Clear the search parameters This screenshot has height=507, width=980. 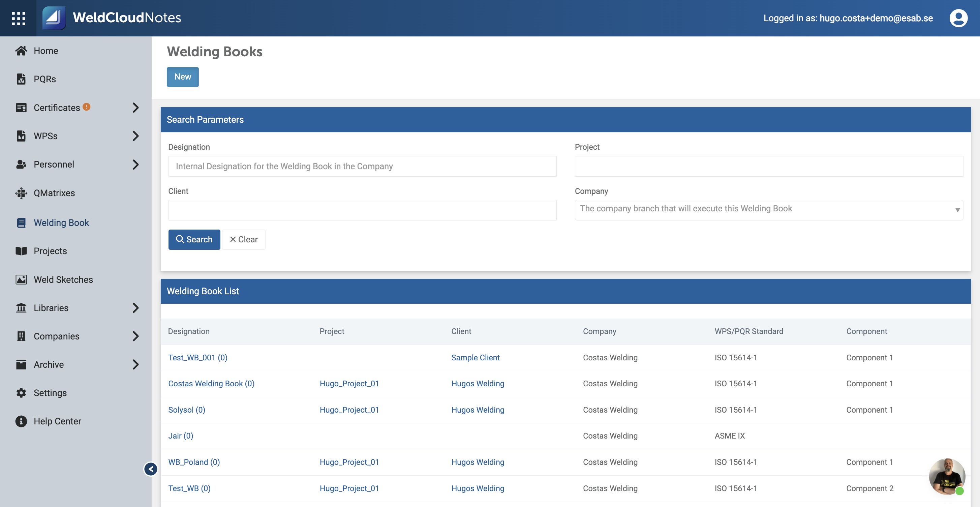coord(244,239)
